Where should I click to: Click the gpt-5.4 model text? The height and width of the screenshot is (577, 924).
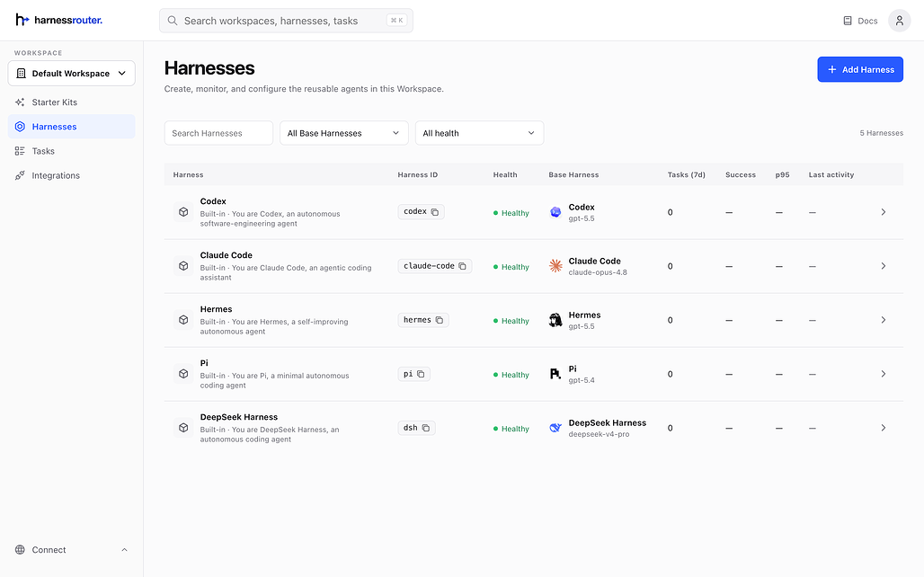pyautogui.click(x=582, y=381)
